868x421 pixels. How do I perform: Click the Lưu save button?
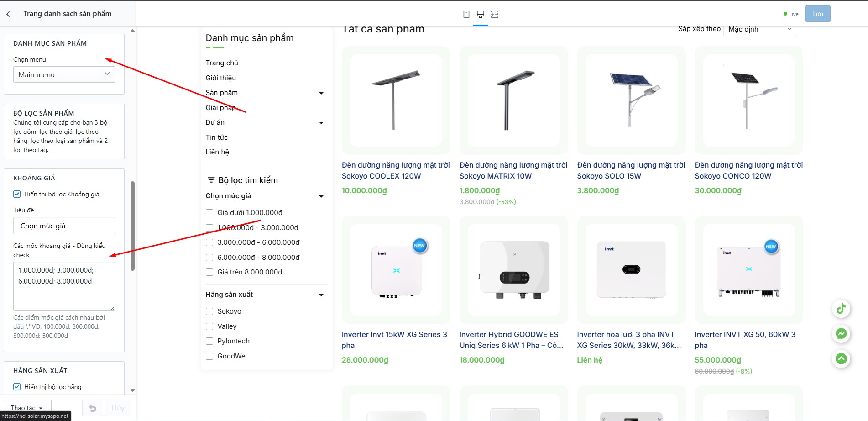point(818,14)
